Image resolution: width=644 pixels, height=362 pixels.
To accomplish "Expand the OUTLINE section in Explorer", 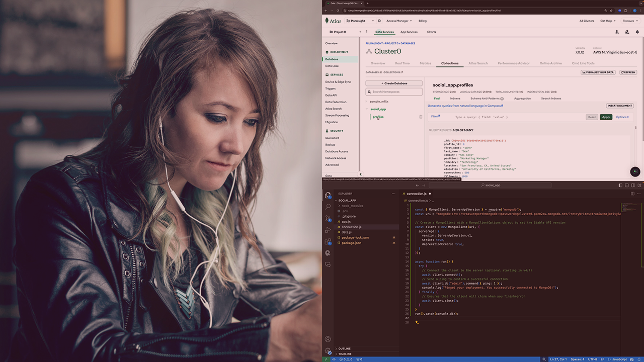I will click(344, 348).
